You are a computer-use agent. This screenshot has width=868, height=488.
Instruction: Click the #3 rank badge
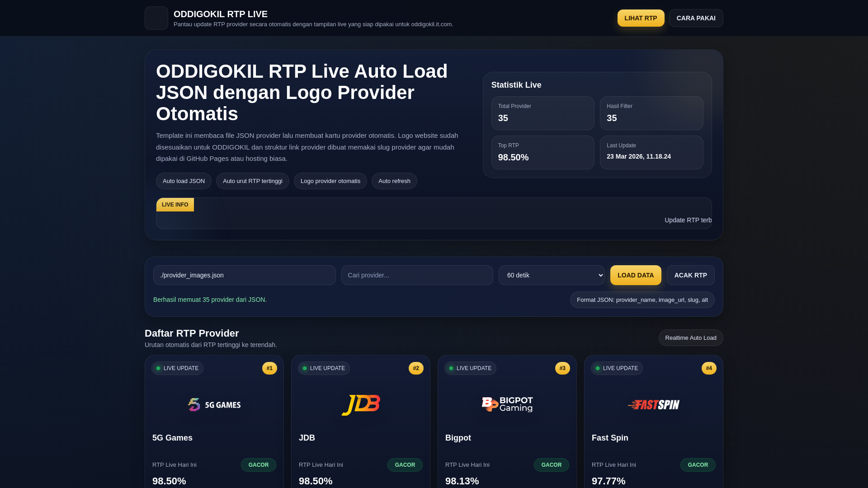[x=562, y=368]
